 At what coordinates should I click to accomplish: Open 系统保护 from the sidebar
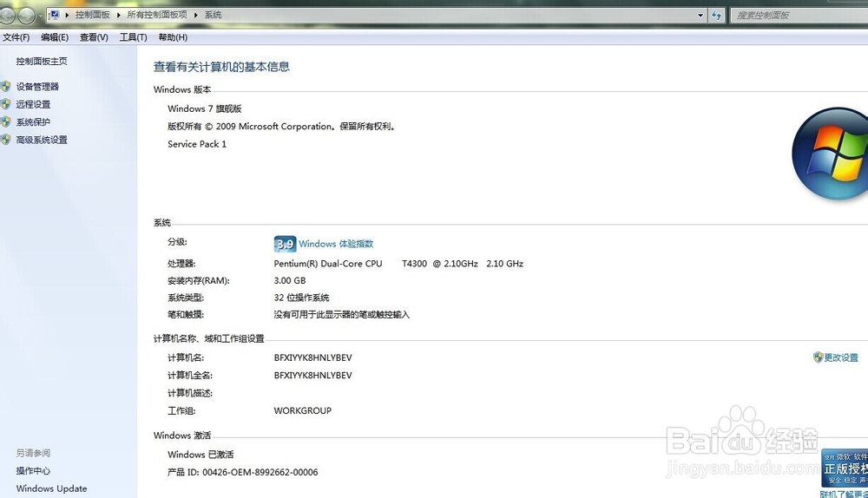pyautogui.click(x=33, y=121)
